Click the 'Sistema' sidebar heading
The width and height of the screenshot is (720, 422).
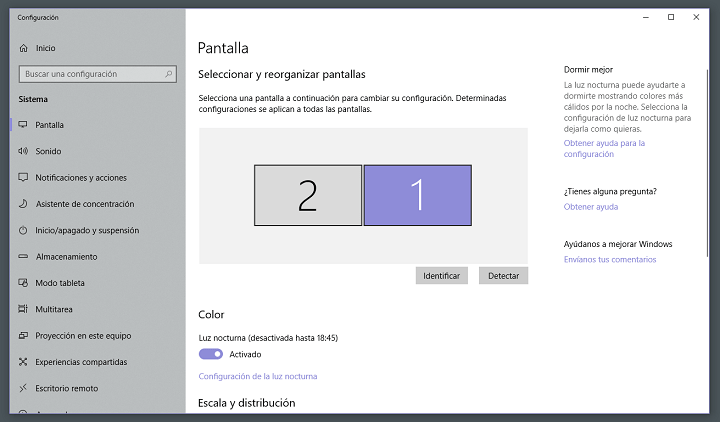[x=33, y=99]
